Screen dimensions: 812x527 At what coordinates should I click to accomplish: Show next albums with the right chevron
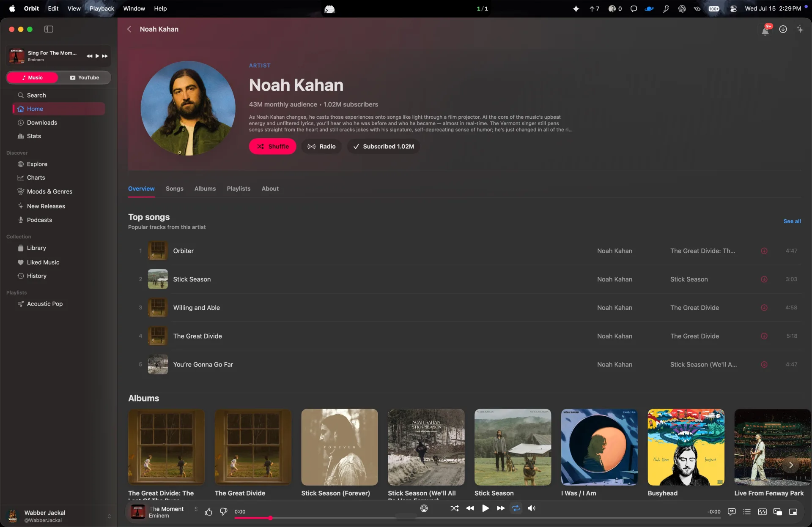point(791,465)
